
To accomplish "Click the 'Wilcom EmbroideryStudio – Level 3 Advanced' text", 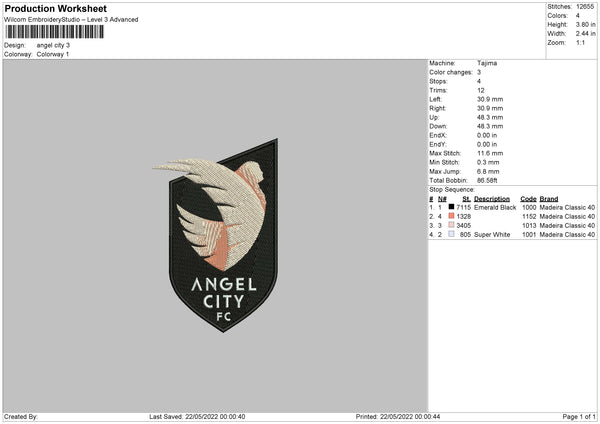I will click(x=71, y=20).
